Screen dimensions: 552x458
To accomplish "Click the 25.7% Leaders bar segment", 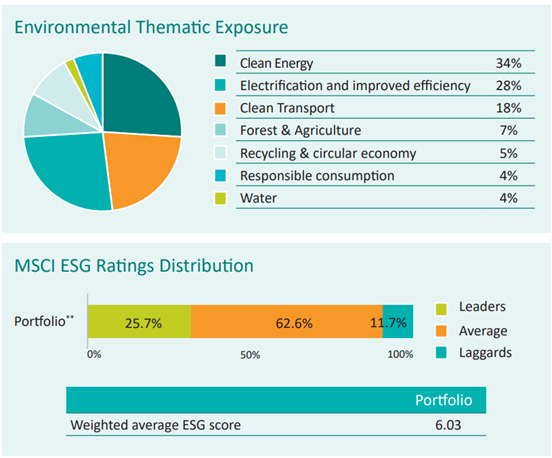I will [x=139, y=322].
